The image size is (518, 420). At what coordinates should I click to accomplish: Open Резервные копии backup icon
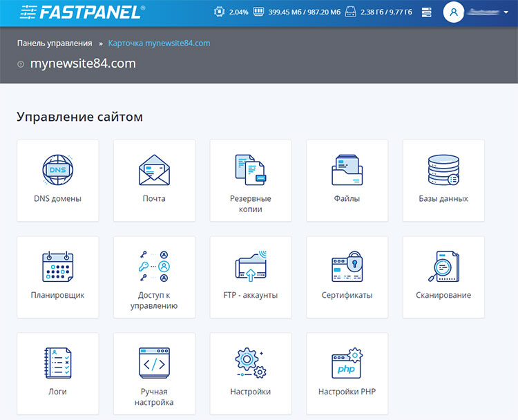(x=250, y=170)
